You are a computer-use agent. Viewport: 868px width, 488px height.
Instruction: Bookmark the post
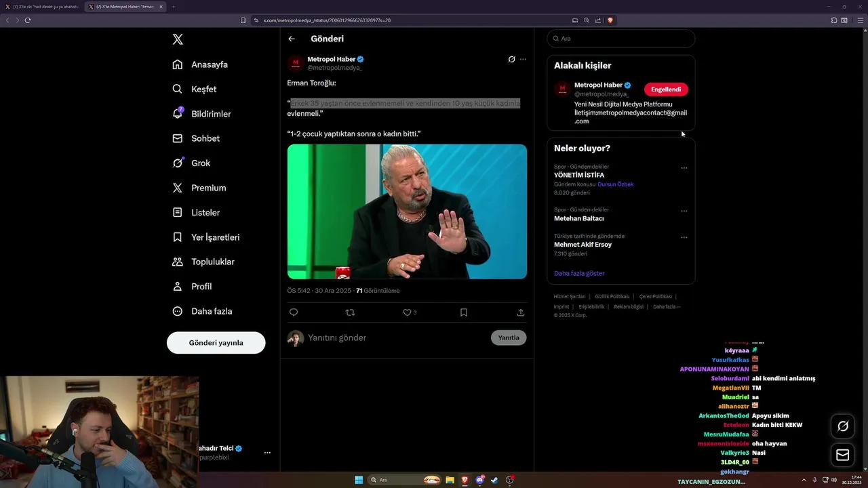click(x=464, y=312)
